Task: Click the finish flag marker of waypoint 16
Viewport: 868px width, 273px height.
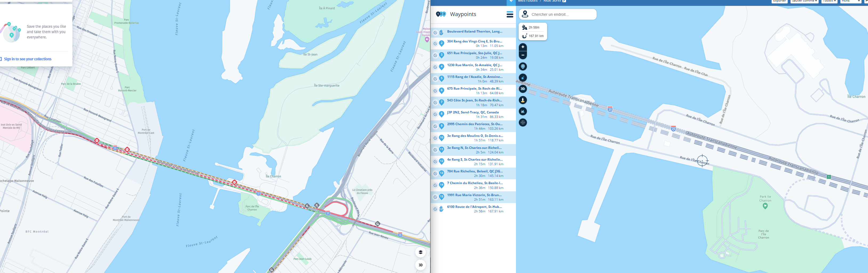Action: point(441,209)
